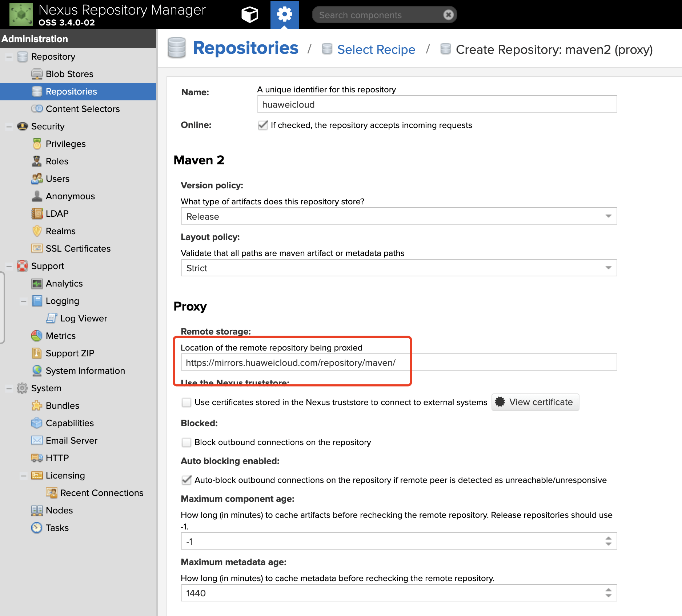Open the Browse cube icon in header
The image size is (682, 616).
point(249,15)
